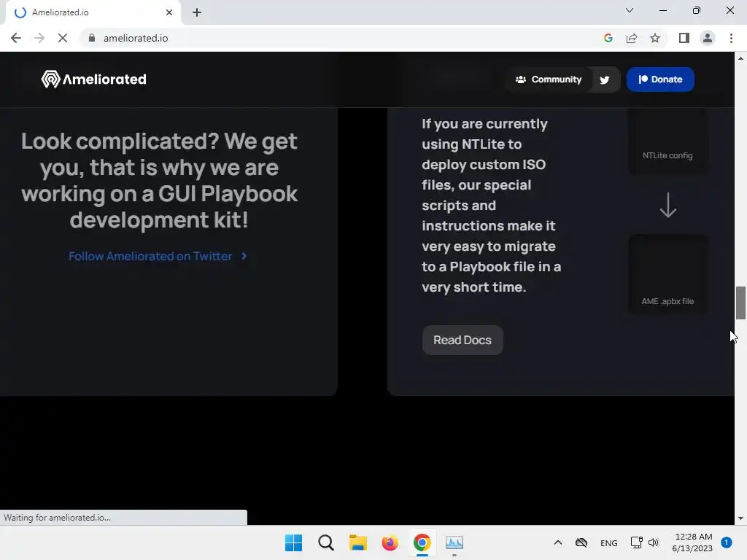
Task: Open tab search dropdown chevron
Action: (x=630, y=10)
